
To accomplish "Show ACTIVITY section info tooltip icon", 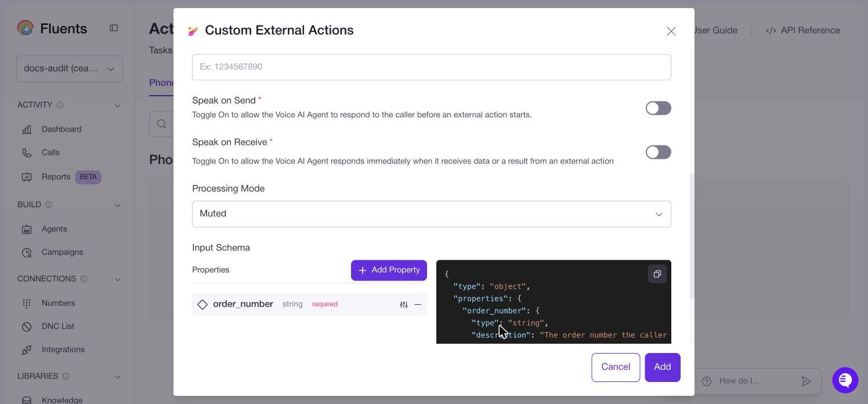I will tap(60, 105).
